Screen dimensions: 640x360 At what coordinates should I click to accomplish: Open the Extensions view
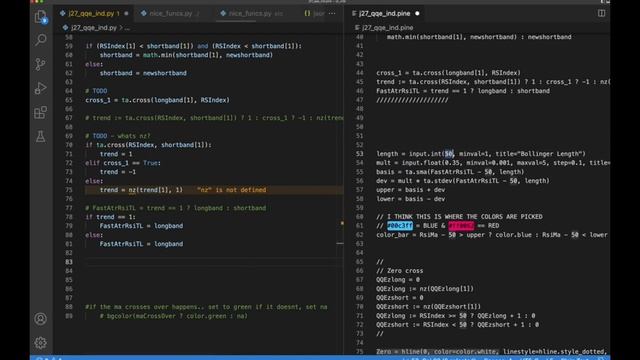[x=40, y=112]
